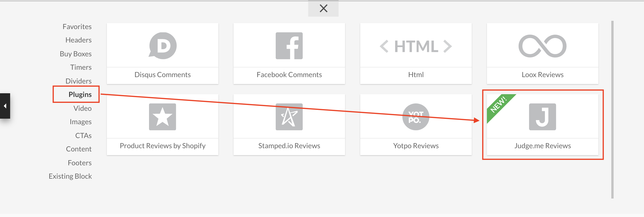
Task: Open the CTAs category
Action: [x=83, y=136]
